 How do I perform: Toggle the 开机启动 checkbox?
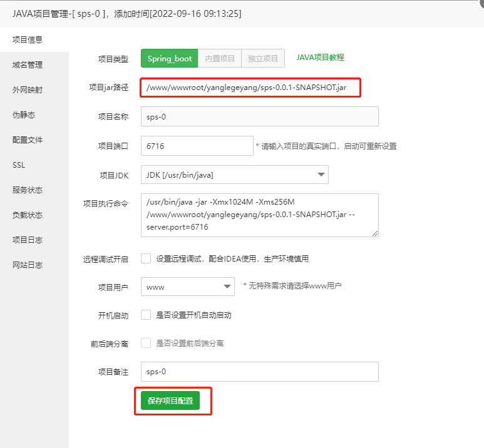coord(146,315)
